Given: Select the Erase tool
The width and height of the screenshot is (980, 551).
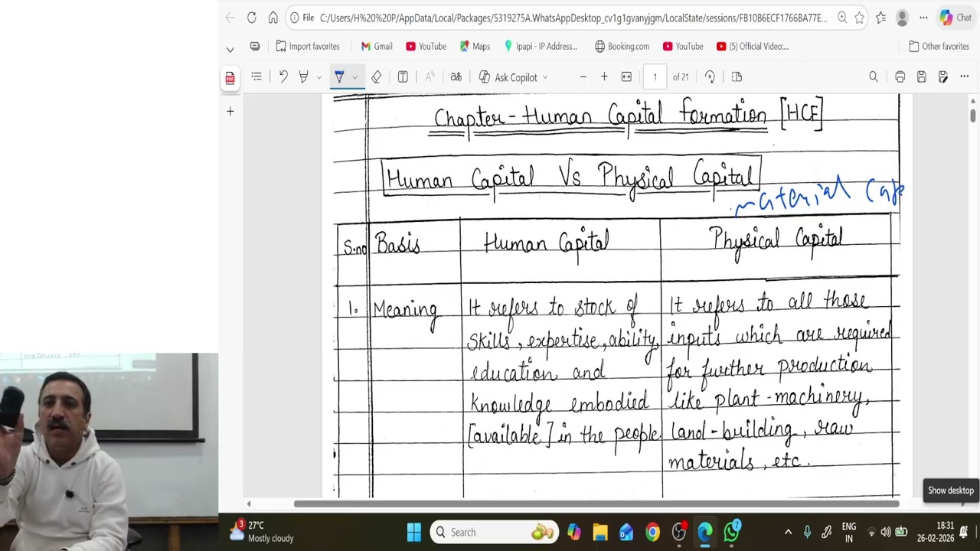Looking at the screenshot, I should pyautogui.click(x=376, y=77).
